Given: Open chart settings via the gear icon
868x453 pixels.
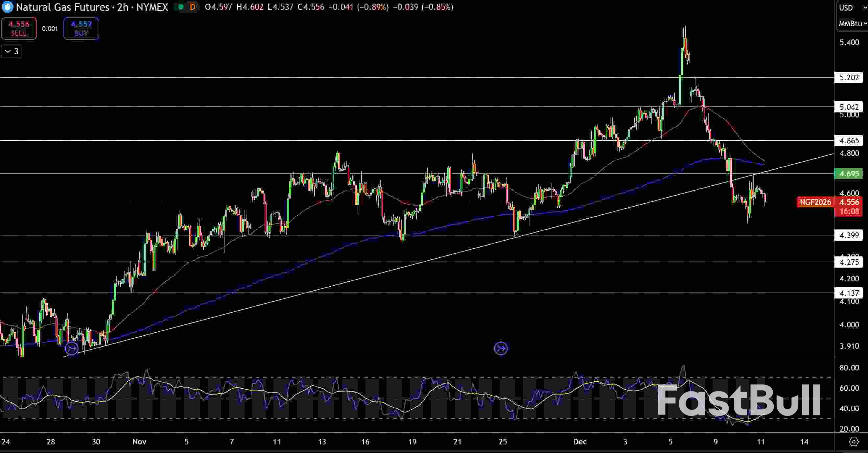Looking at the screenshot, I should click(x=855, y=441).
